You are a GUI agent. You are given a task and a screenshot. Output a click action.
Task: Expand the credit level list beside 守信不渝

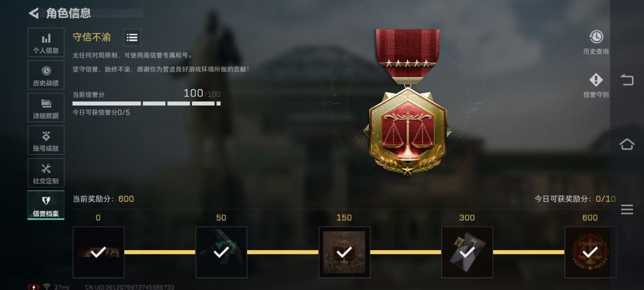pyautogui.click(x=132, y=37)
